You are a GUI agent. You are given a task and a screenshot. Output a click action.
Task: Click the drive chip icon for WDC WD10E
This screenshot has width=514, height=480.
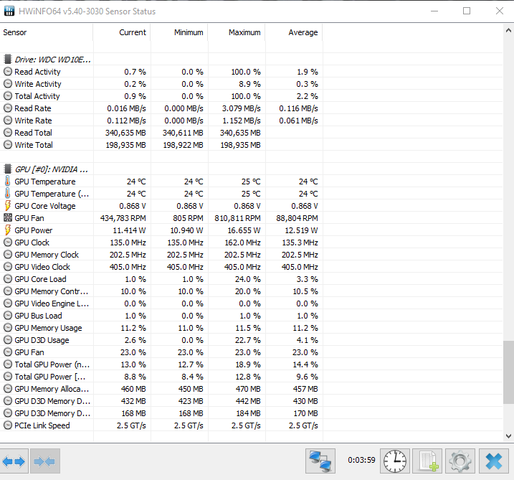7,59
